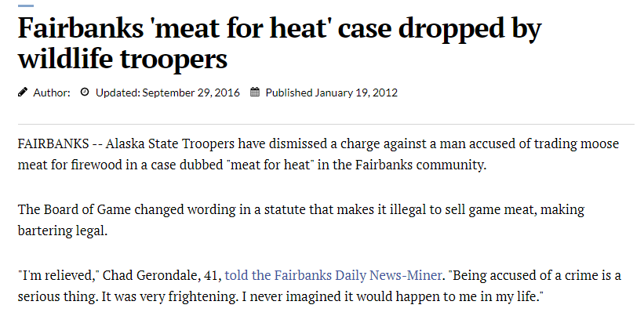Click 'The Board of Game' in the second paragraph
Screen dimensions: 644x323
pos(75,209)
